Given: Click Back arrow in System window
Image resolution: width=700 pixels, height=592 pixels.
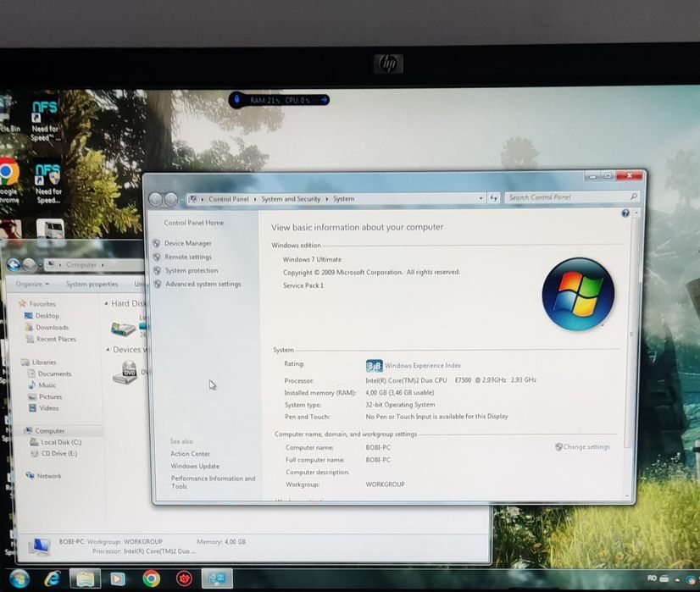Looking at the screenshot, I should click(x=155, y=199).
